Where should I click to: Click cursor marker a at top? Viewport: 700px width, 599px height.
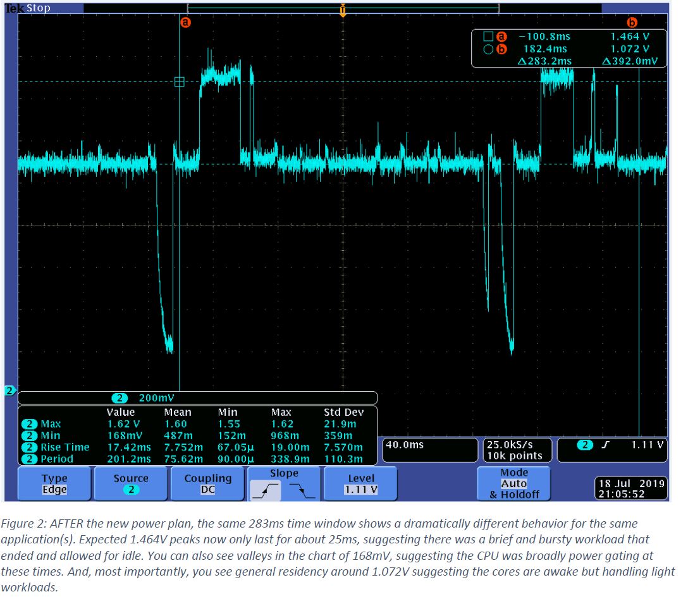point(185,22)
